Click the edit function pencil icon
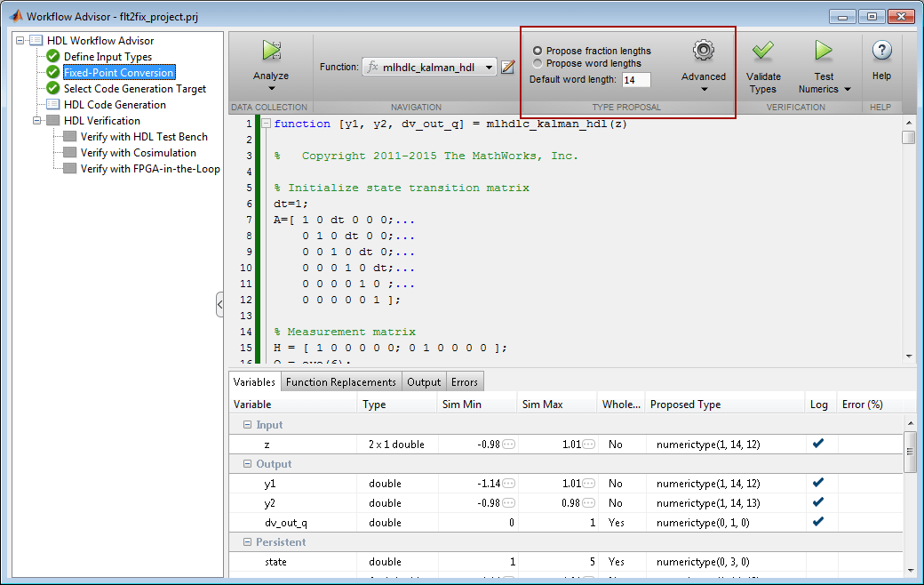 507,68
